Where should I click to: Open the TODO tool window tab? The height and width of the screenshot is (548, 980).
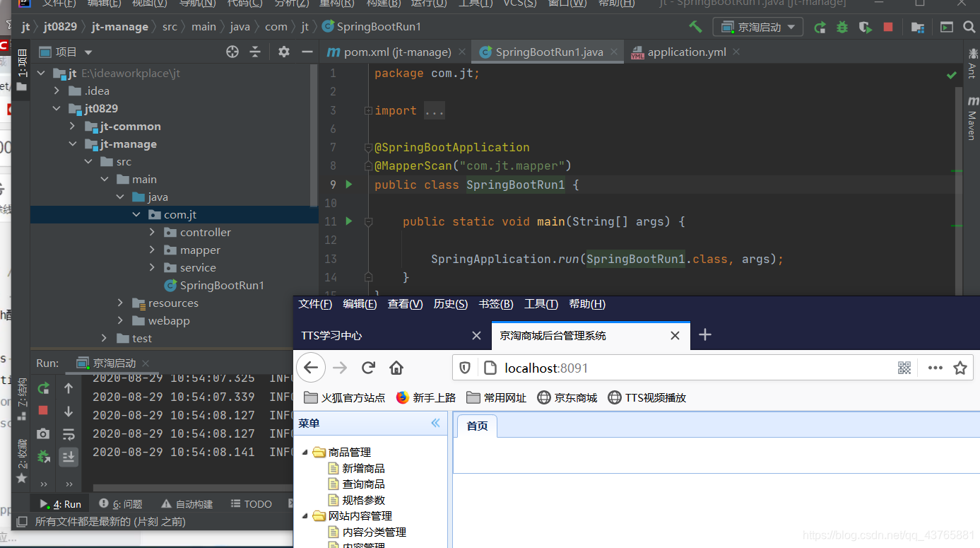[251, 503]
